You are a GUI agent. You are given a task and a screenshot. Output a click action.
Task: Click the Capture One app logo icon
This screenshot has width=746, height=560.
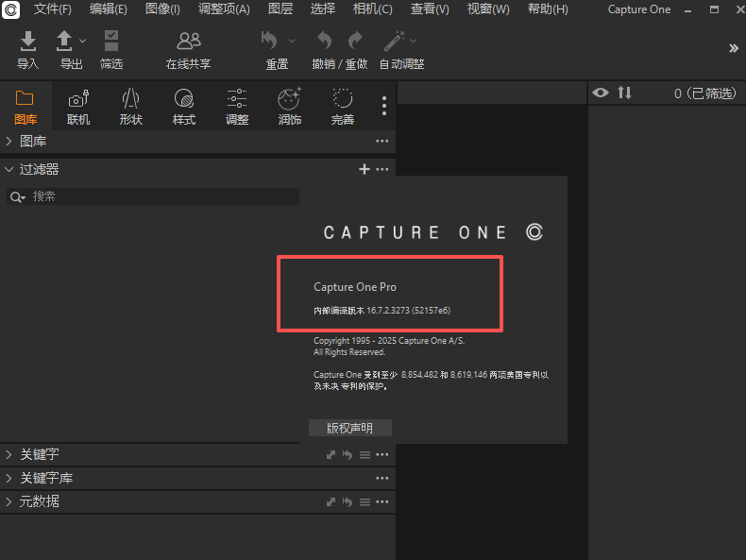[10, 9]
